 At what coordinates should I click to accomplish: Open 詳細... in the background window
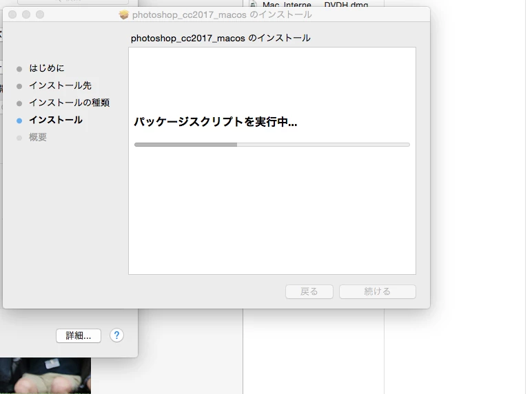point(79,335)
